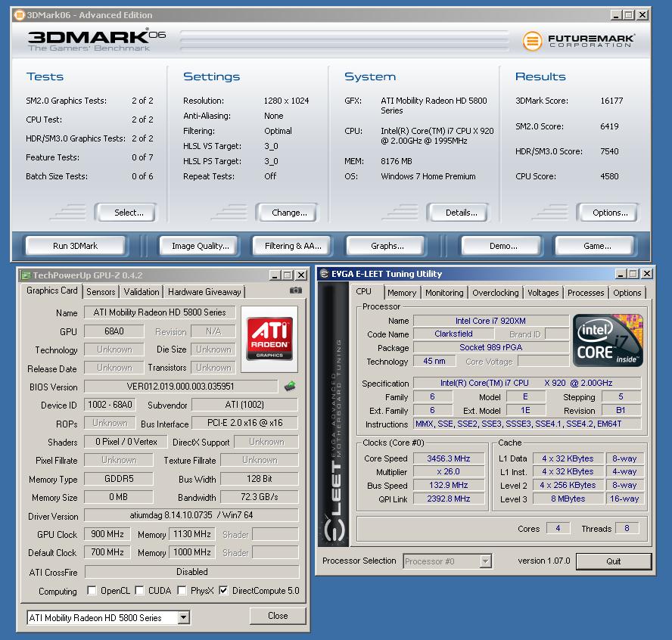
Task: Click Options under Results
Action: (610, 213)
